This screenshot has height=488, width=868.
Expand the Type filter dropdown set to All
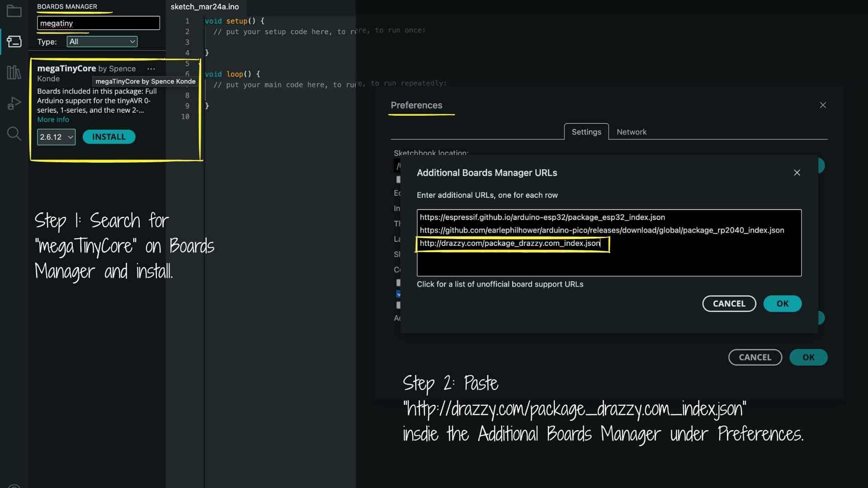[102, 42]
